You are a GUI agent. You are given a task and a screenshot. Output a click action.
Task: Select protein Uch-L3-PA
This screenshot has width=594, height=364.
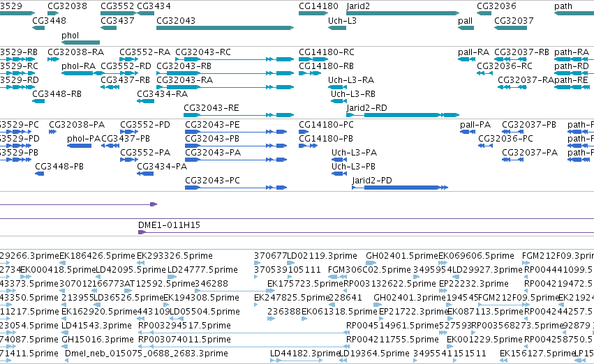[x=354, y=153]
